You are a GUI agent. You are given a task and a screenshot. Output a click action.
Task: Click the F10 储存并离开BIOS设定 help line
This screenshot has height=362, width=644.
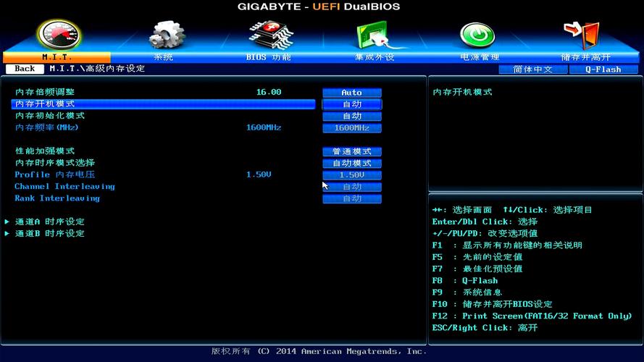click(492, 305)
